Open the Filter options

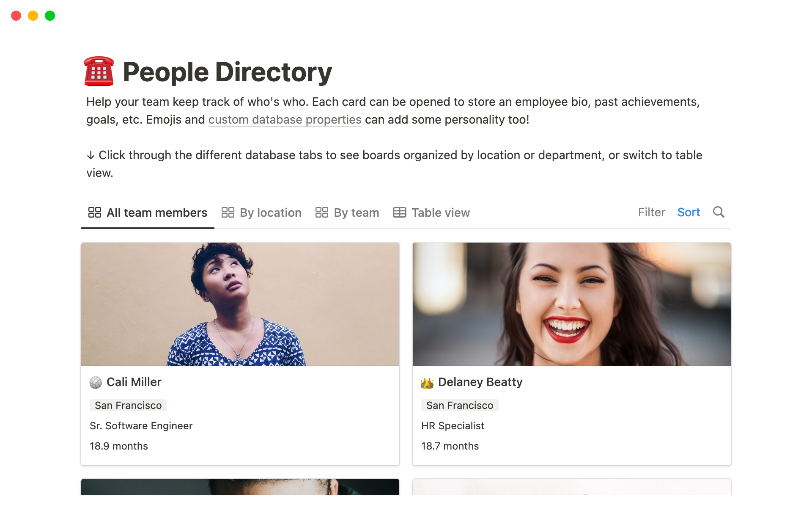[651, 212]
